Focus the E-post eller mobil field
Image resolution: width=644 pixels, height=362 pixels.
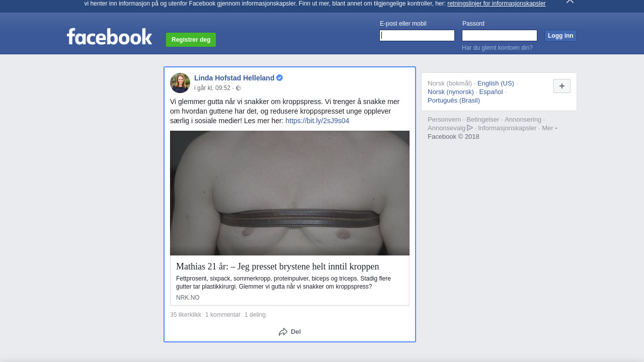point(417,35)
